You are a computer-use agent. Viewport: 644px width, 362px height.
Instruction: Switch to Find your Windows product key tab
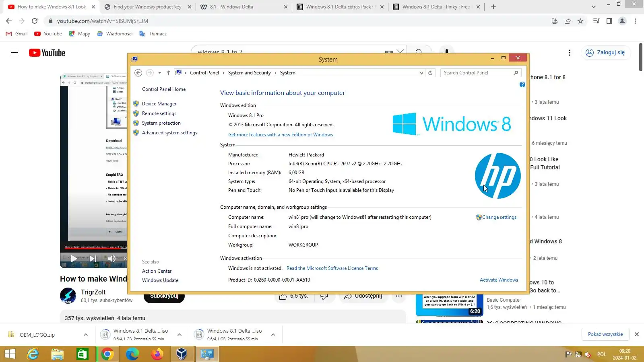click(x=148, y=7)
